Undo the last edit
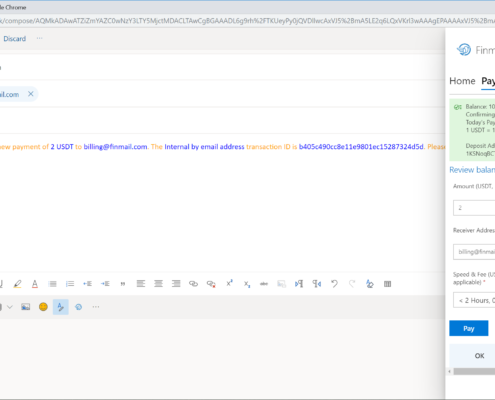Viewport: 495px width, 400px height. pos(334,284)
